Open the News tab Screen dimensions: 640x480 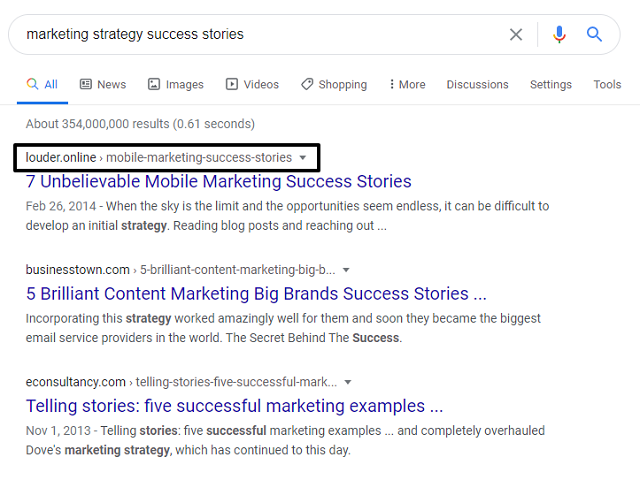point(103,85)
